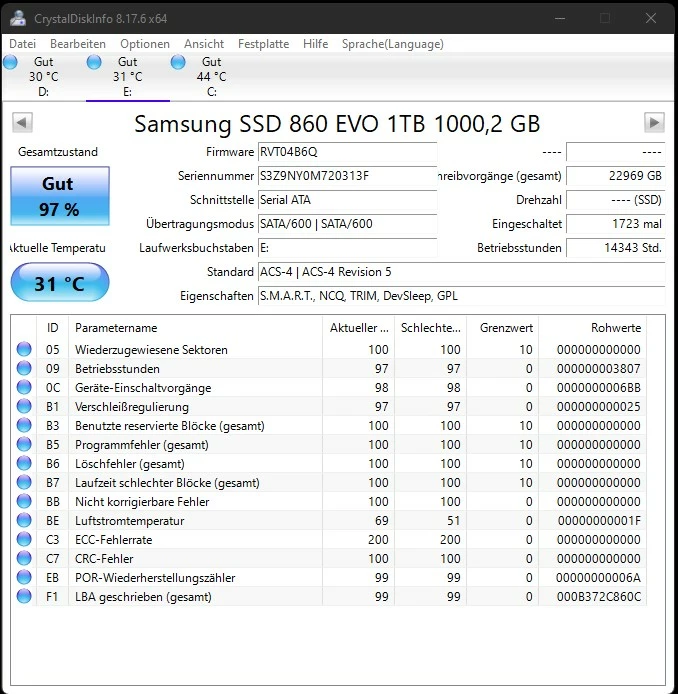Screen dimensions: 678x694
Task: Click raw value 0000000006BB
Action: [599, 388]
